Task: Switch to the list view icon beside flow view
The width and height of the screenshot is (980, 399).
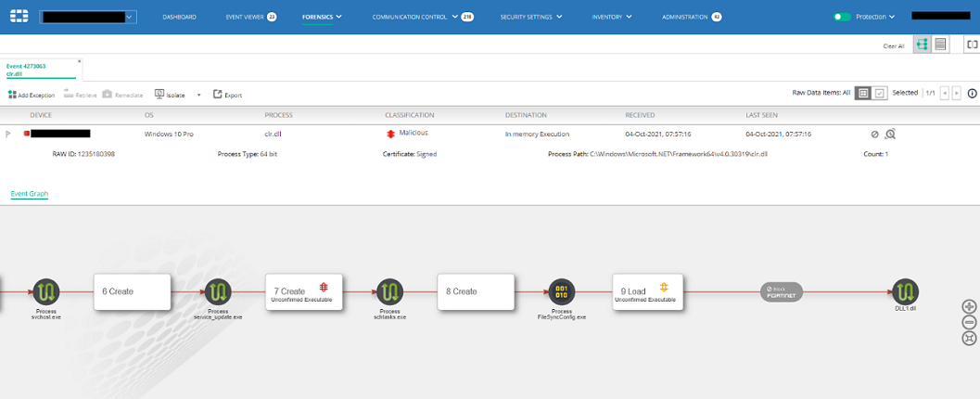Action: click(940, 45)
